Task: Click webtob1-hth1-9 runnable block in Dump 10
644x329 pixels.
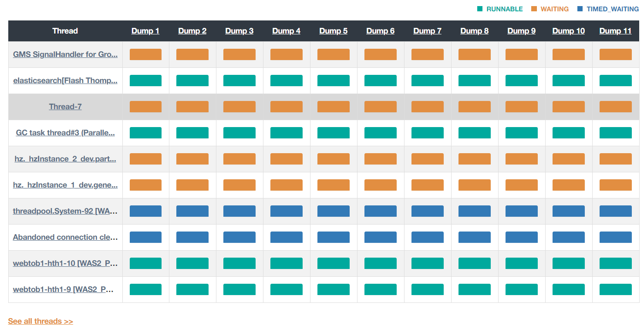Action: click(568, 289)
